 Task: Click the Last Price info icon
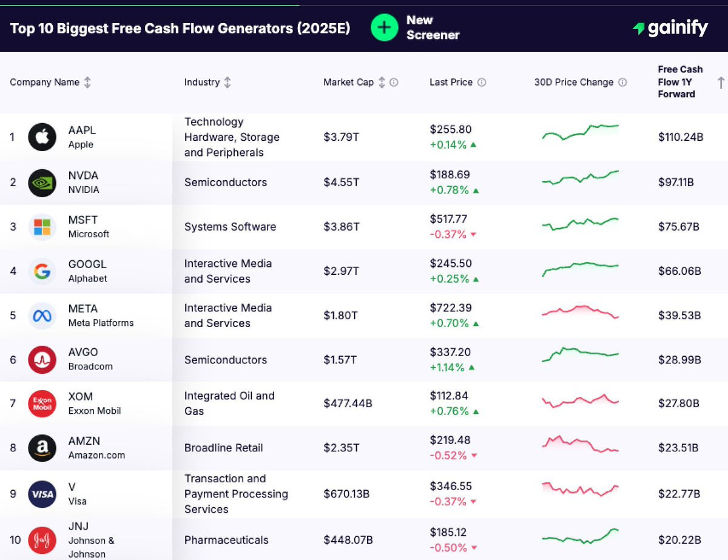482,83
